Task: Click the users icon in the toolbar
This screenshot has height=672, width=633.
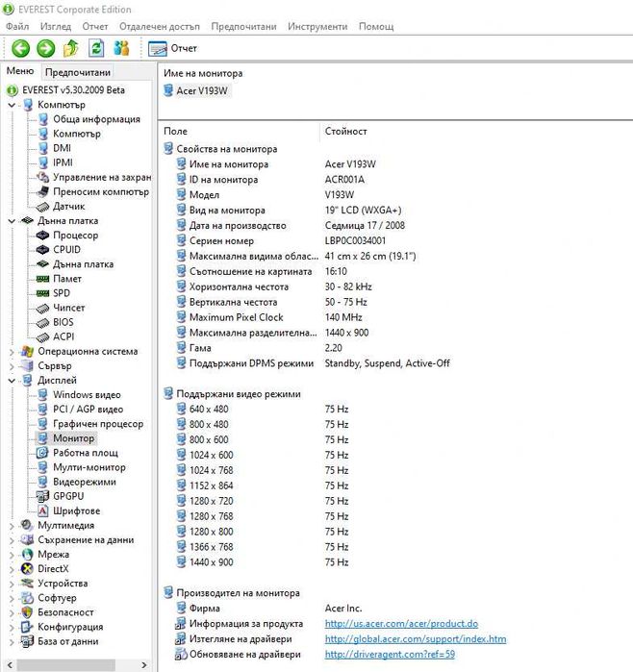Action: coord(121,48)
